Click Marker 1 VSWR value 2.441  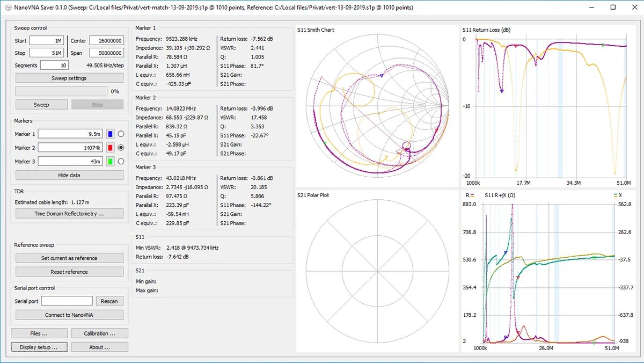coord(257,48)
